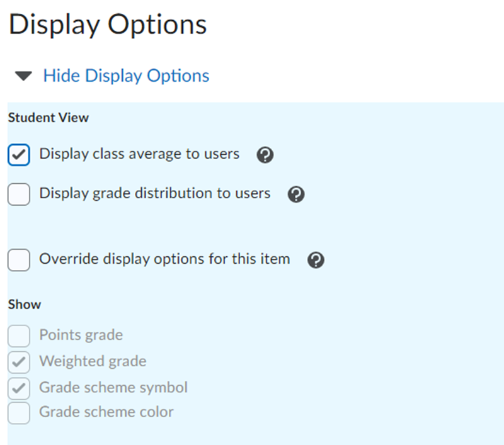Click the 'Display class average to users' label
The image size is (504, 445).
[139, 154]
